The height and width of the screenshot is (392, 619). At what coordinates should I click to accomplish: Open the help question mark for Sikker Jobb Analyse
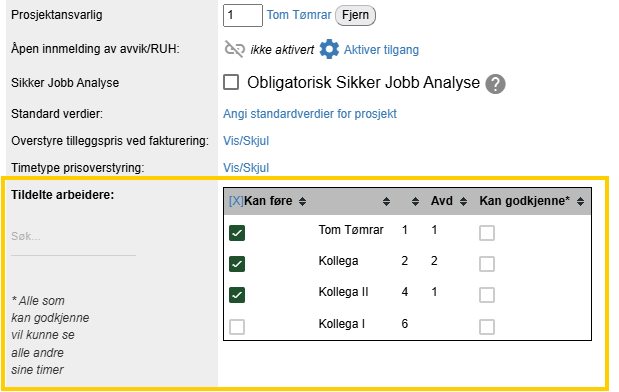point(495,84)
